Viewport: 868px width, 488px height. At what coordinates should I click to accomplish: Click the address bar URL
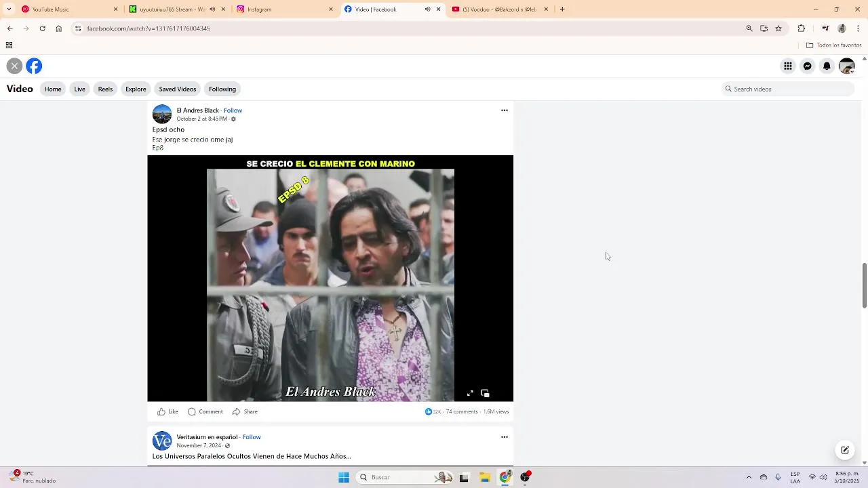point(149,28)
